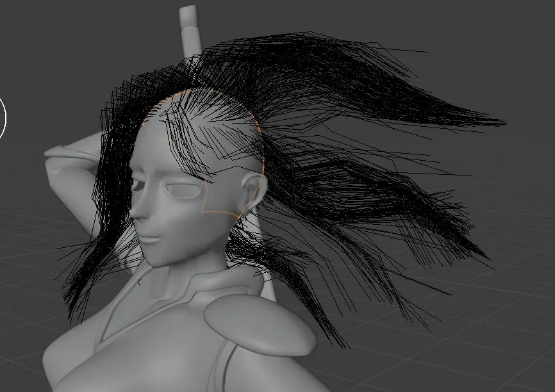Click the oval shoulder armor pad

tap(260, 325)
